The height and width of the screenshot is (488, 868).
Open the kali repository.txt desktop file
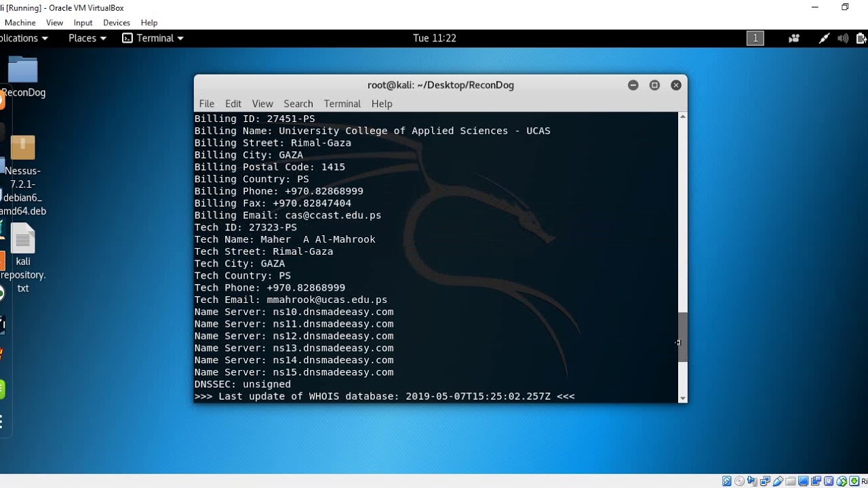(22, 238)
